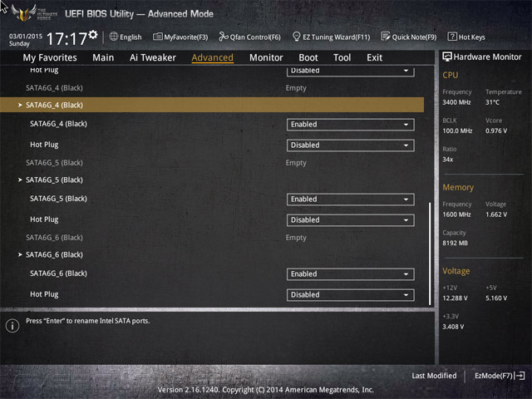This screenshot has height=399, width=532.
Task: Open the My Favorites tab
Action: click(50, 57)
